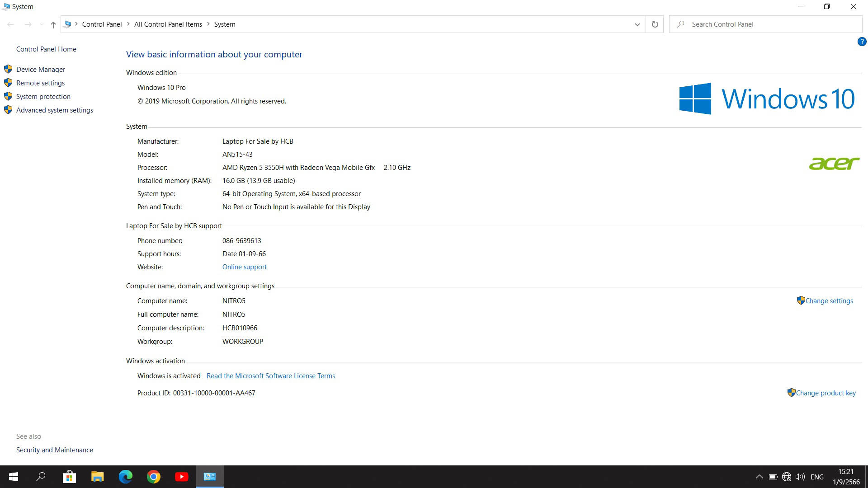Viewport: 868px width, 488px height.
Task: Open the help question mark icon
Action: coord(862,42)
